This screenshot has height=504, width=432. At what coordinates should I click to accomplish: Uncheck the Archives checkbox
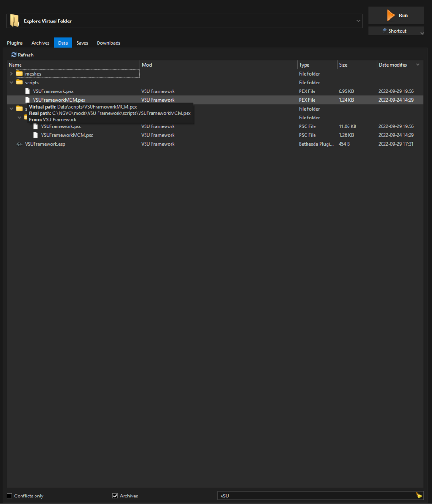115,496
